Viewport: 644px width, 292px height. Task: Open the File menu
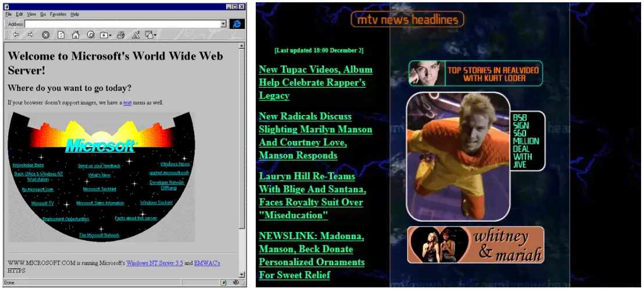tap(9, 14)
